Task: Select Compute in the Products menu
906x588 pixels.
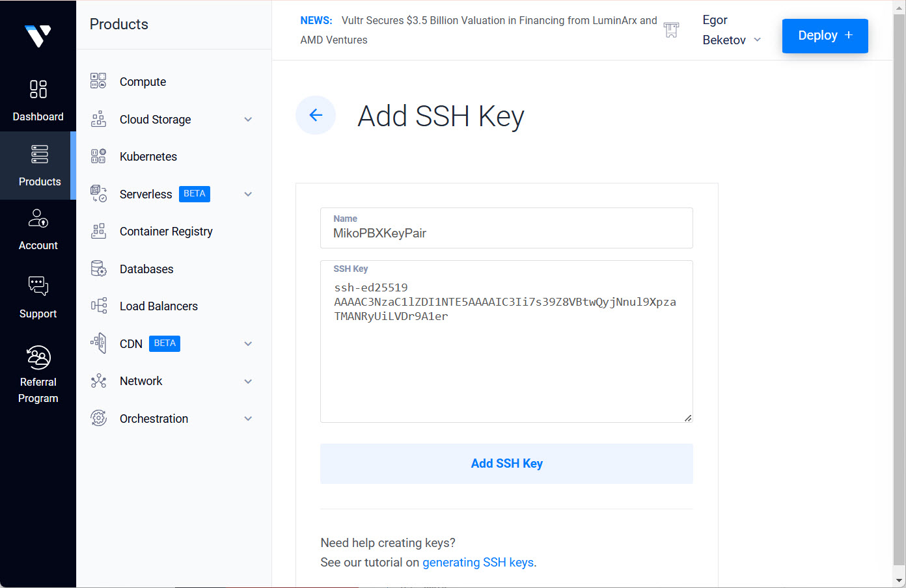Action: pyautogui.click(x=143, y=82)
